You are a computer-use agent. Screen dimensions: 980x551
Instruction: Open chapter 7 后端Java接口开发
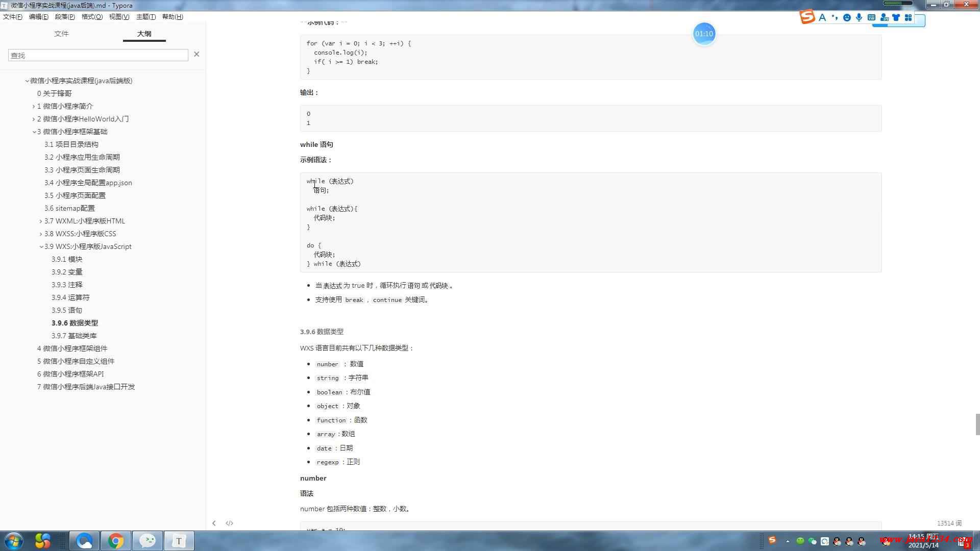click(86, 387)
